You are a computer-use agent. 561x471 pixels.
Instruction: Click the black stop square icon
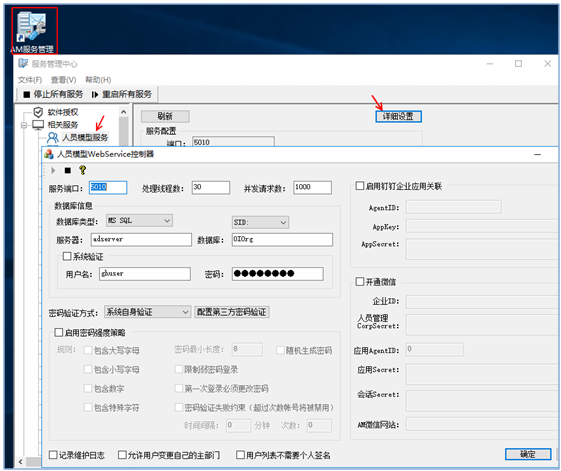[x=68, y=170]
